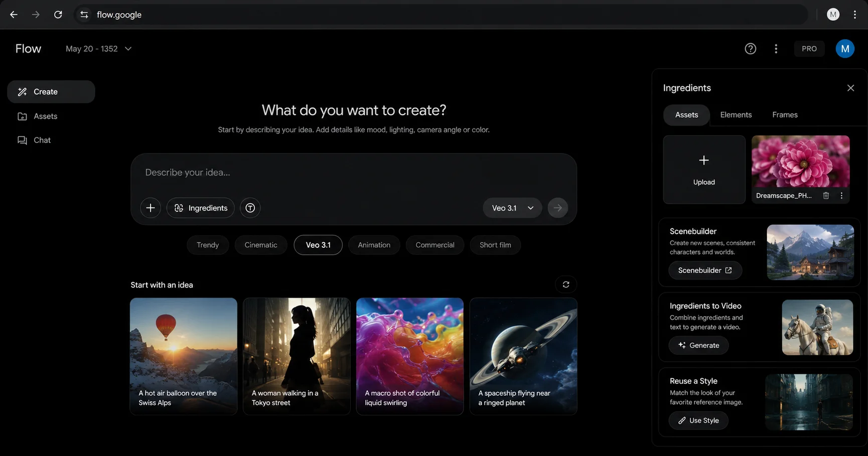The width and height of the screenshot is (868, 456).
Task: Pick the spaceship near ringed planet idea
Action: click(523, 356)
